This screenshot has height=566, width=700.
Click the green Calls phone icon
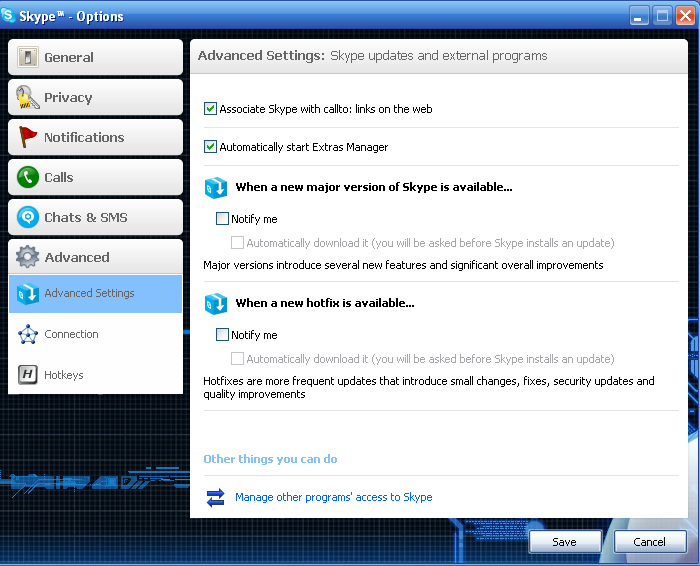(28, 177)
